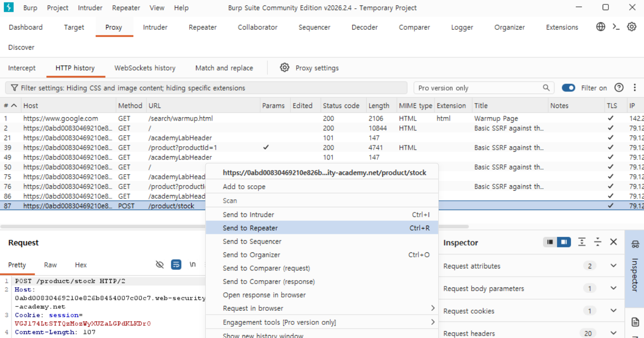Screen dimensions: 644x338
Task: Choose Send to Organizer in context menu
Action: [x=322, y=254]
